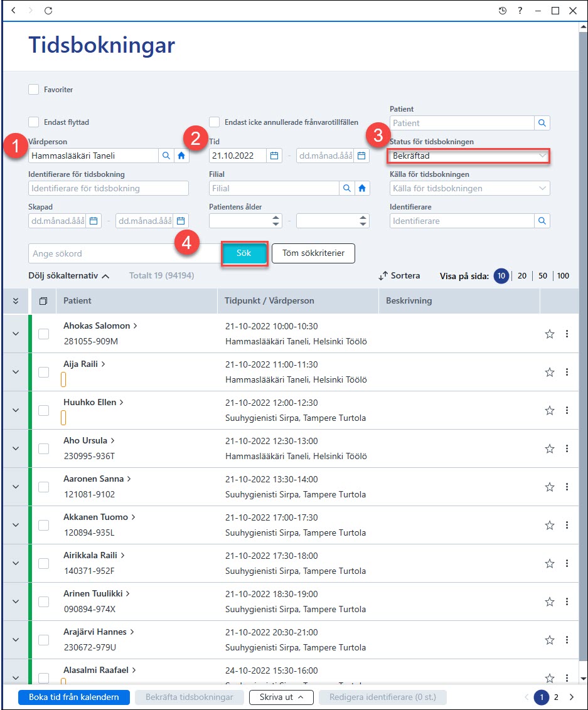Go to page 2

coord(556,697)
